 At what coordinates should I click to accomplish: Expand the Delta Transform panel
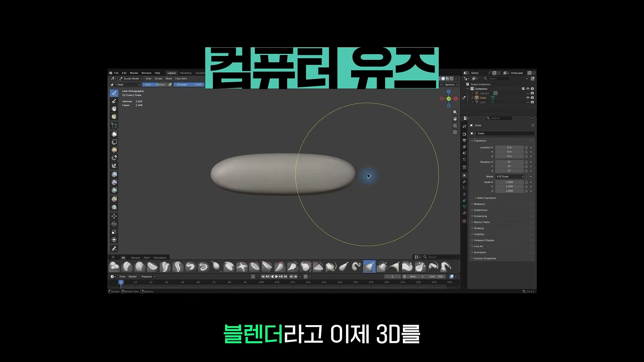(x=486, y=198)
